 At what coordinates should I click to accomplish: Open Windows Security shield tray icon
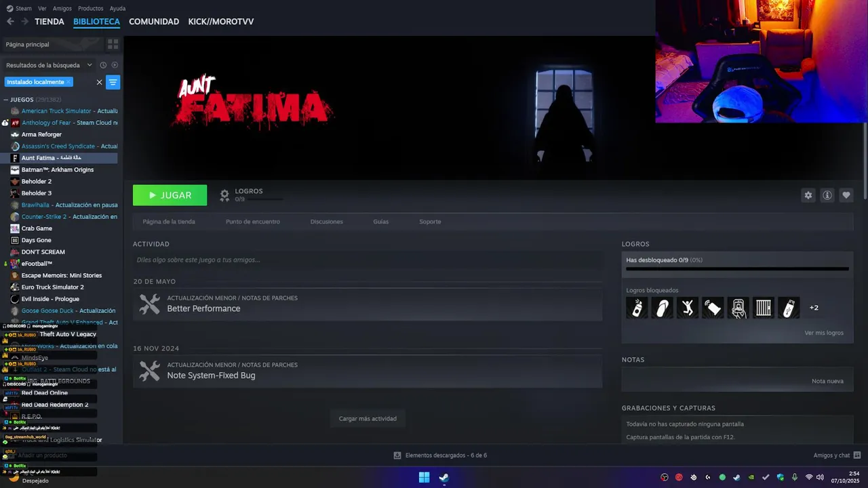click(x=781, y=477)
